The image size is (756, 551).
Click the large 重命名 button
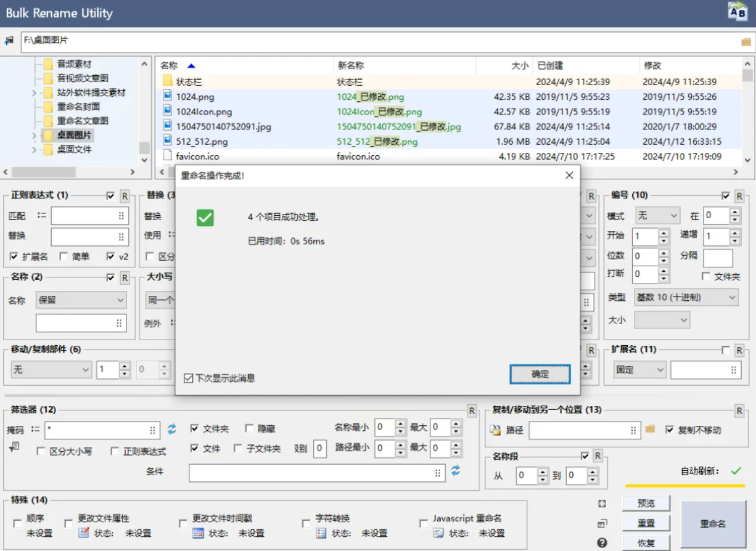712,524
